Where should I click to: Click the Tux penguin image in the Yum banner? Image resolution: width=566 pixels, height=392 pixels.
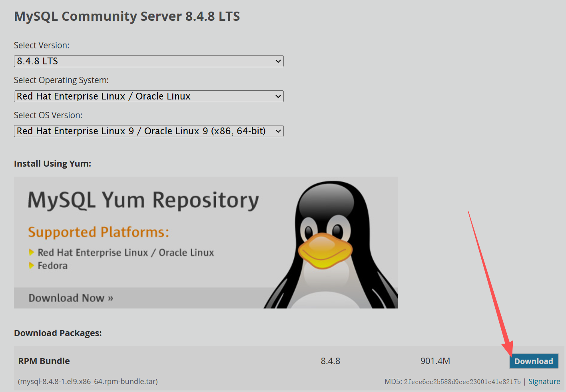click(331, 245)
